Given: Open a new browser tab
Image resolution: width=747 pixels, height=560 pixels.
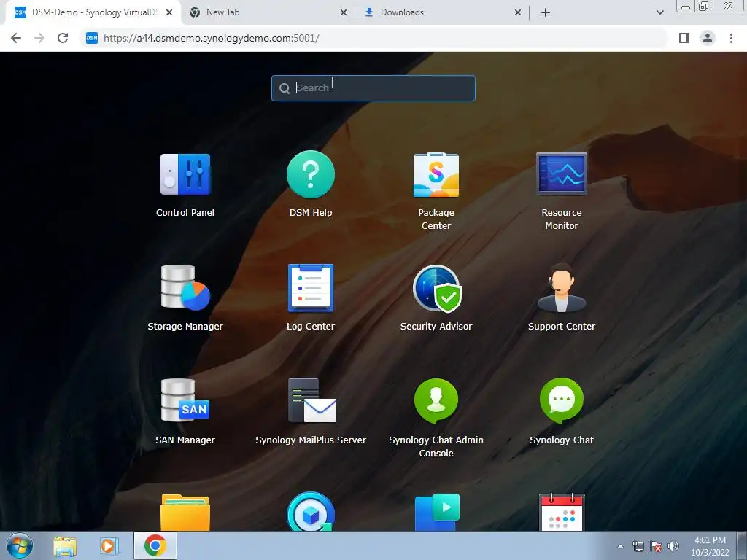Looking at the screenshot, I should (546, 13).
